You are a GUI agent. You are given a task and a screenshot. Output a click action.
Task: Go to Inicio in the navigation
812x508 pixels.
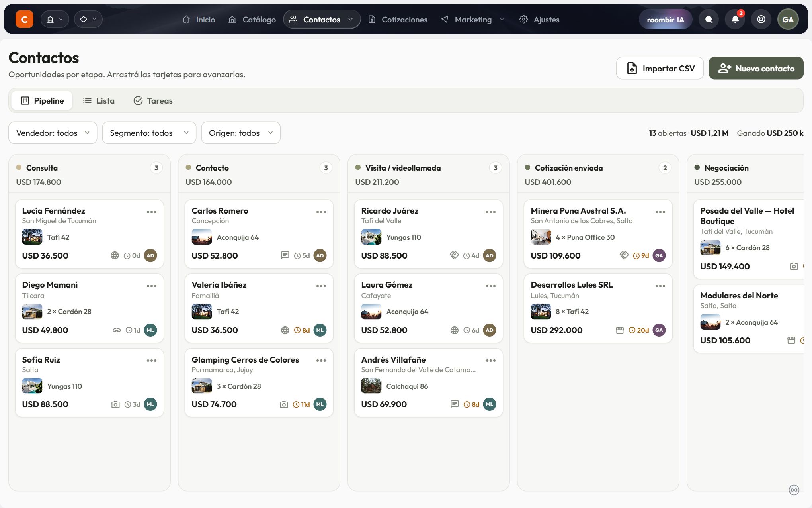pos(199,19)
